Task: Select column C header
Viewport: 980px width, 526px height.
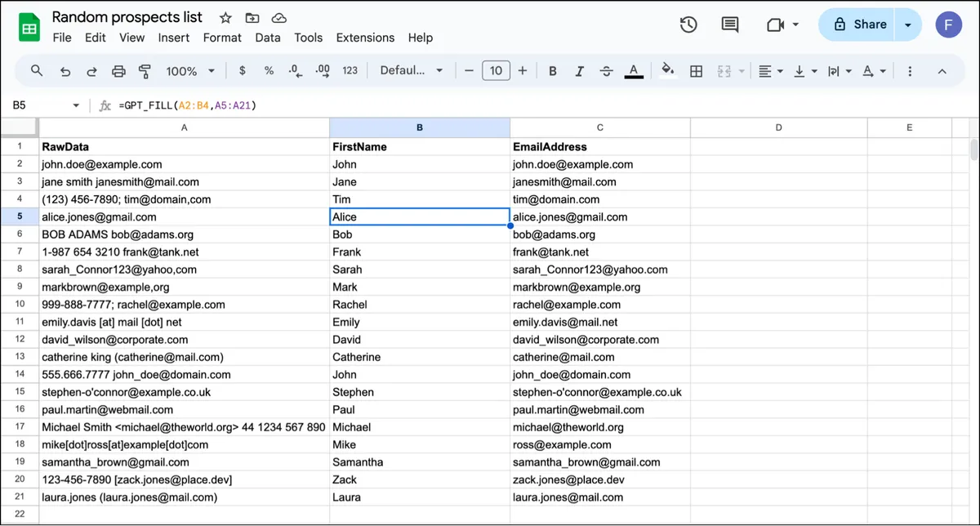Action: click(x=600, y=127)
